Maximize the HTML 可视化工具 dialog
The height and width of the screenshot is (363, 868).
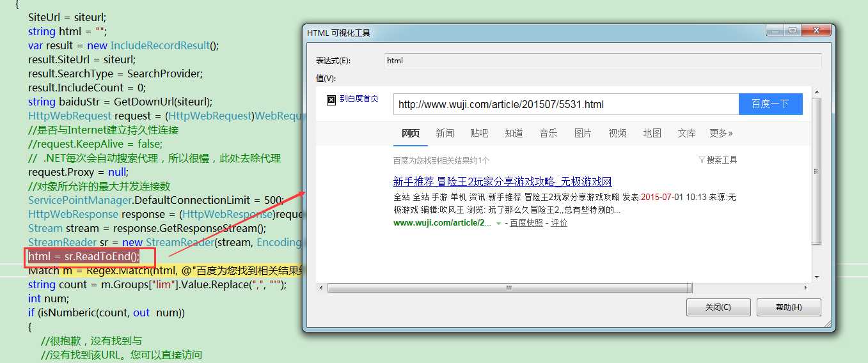793,30
